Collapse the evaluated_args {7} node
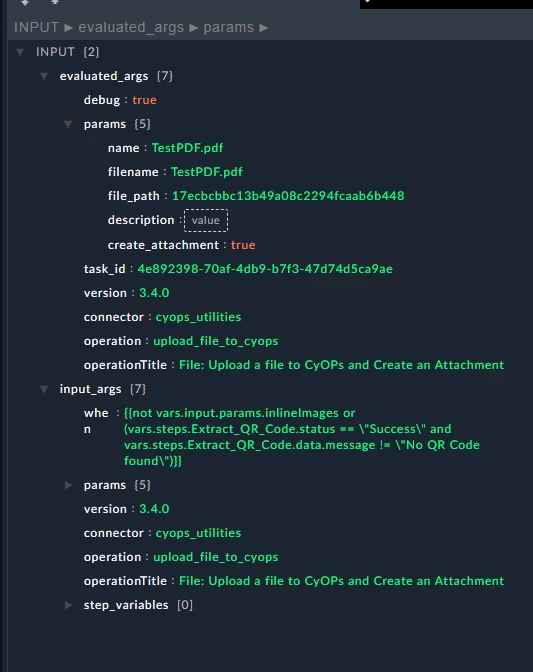533x672 pixels. coord(44,76)
